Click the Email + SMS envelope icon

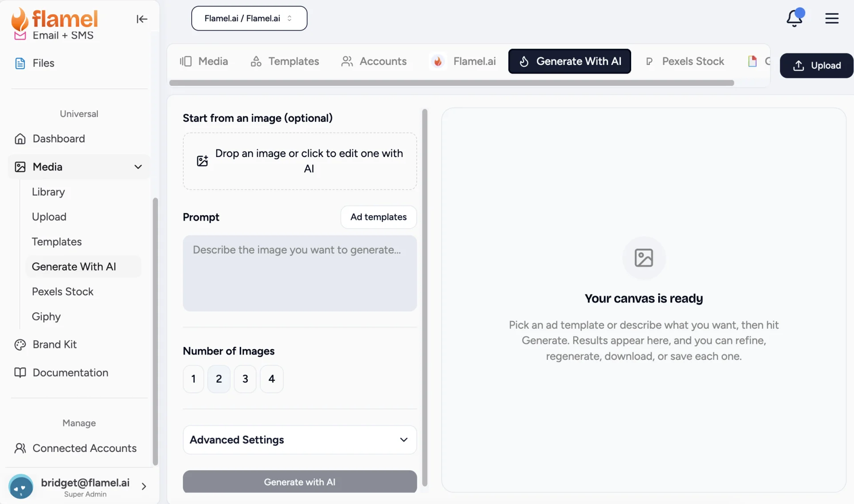[x=20, y=36]
